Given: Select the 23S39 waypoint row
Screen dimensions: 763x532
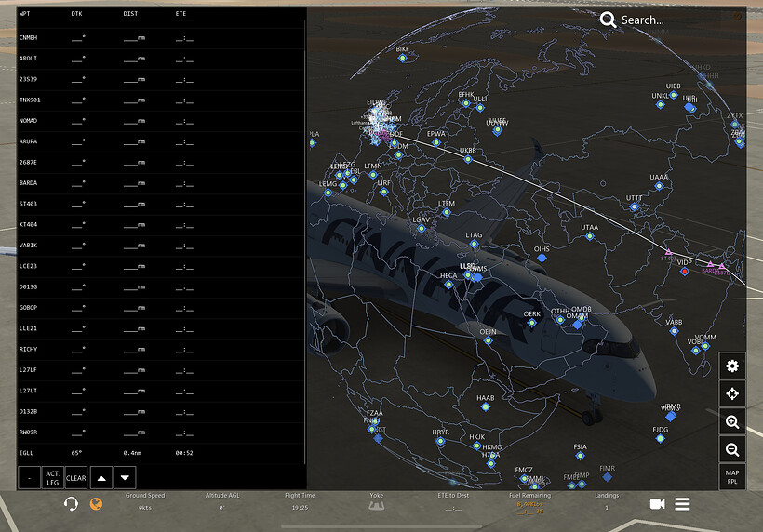Looking at the screenshot, I should pos(161,79).
